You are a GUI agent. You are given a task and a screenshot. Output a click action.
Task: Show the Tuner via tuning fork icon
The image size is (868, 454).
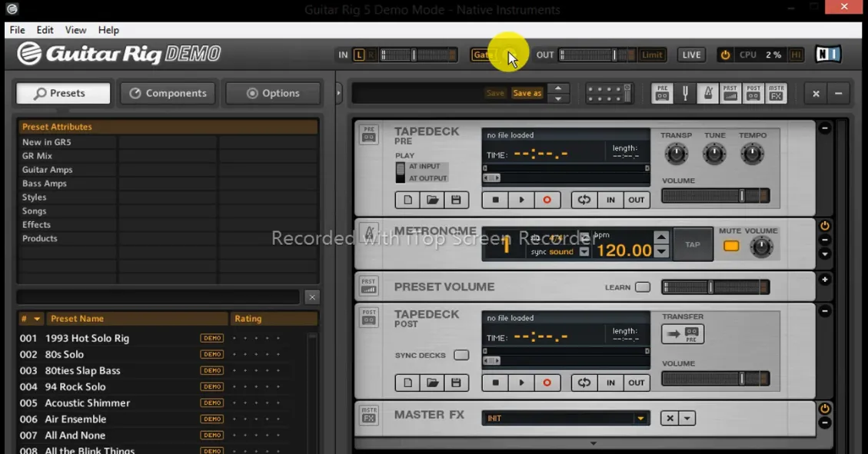tap(685, 93)
